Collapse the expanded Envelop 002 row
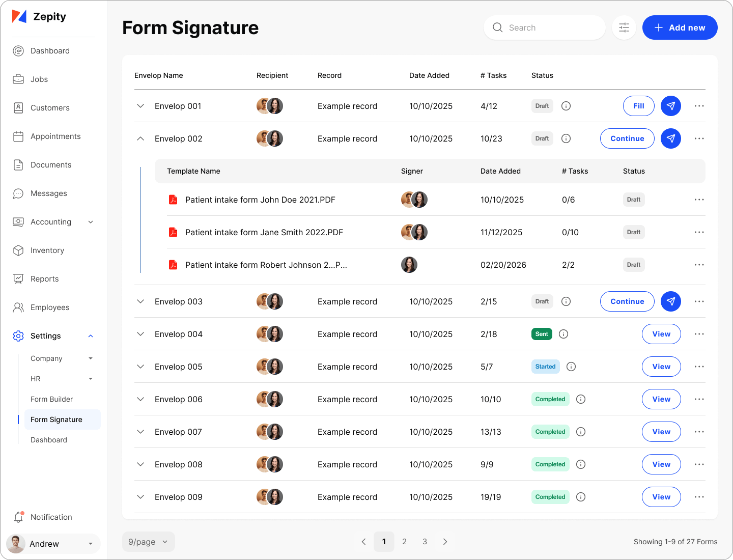This screenshot has width=733, height=560. [x=140, y=138]
